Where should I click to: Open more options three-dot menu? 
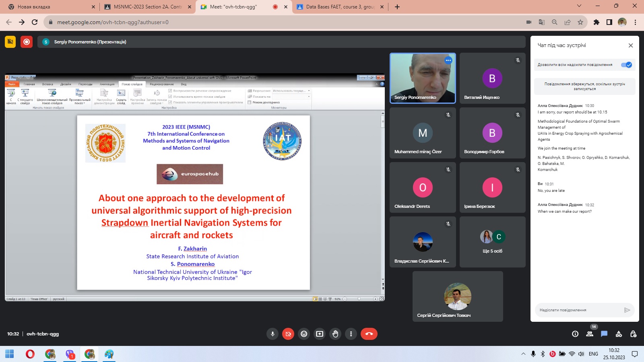[351, 334]
